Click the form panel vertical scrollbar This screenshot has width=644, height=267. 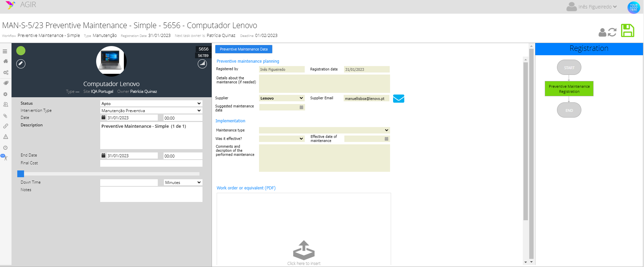pyautogui.click(x=525, y=141)
